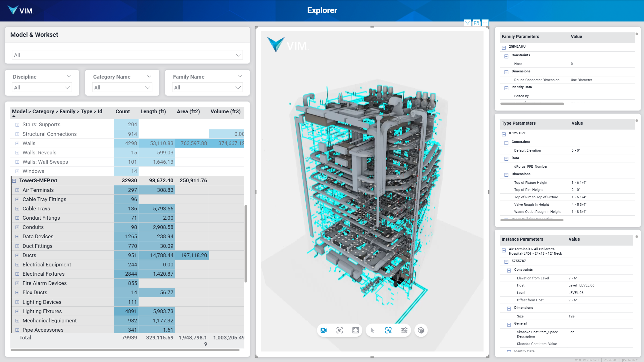Collapse Dimensions group in Type Parameters

click(506, 175)
